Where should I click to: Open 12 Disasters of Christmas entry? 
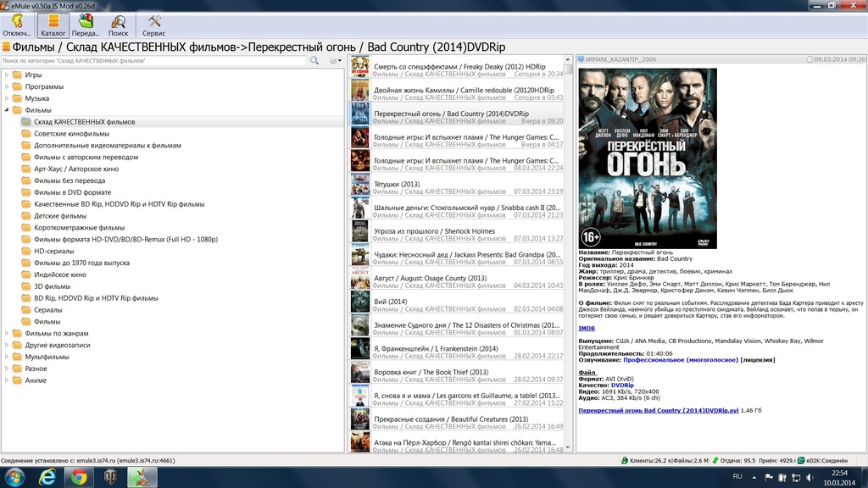(457, 326)
